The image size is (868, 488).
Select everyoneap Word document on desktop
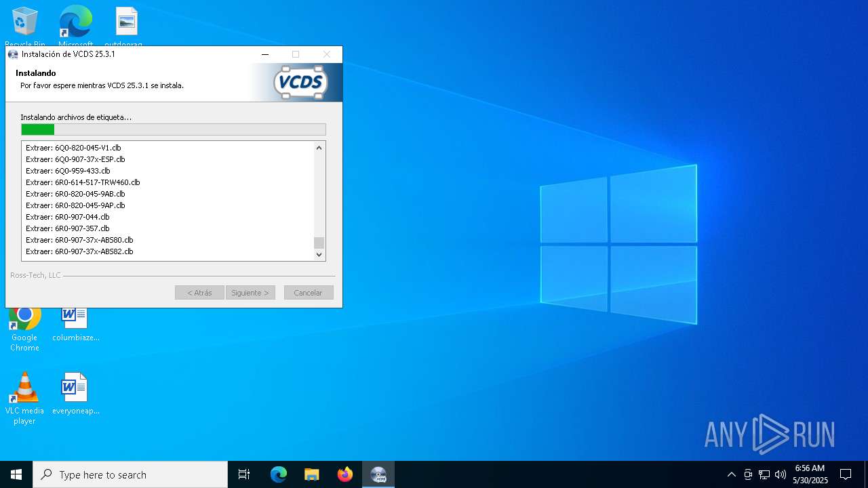(75, 394)
